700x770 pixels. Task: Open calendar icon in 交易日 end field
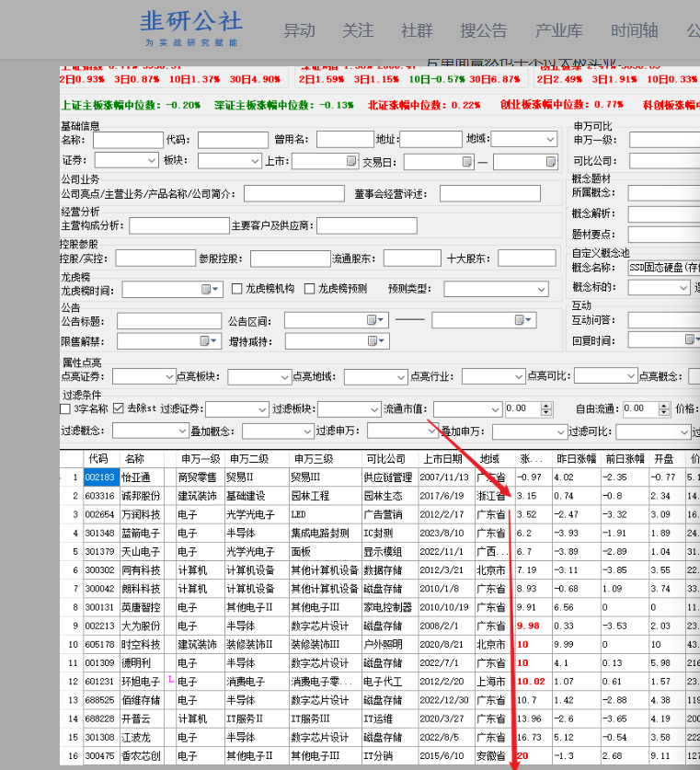[551, 161]
